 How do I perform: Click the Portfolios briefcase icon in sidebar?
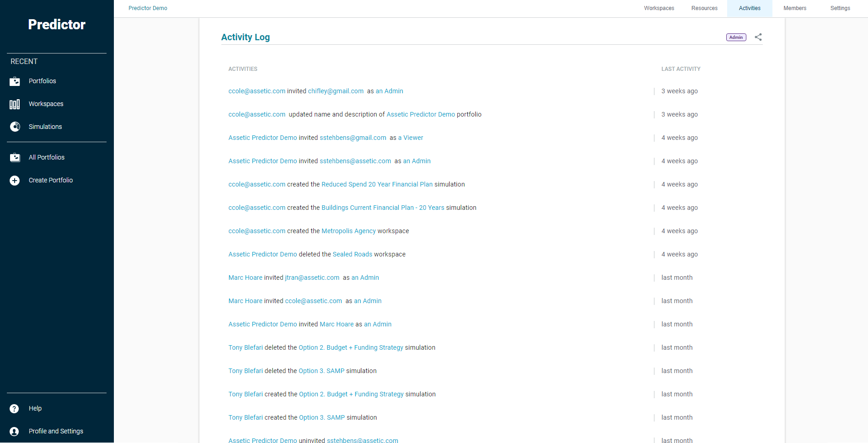tap(15, 81)
